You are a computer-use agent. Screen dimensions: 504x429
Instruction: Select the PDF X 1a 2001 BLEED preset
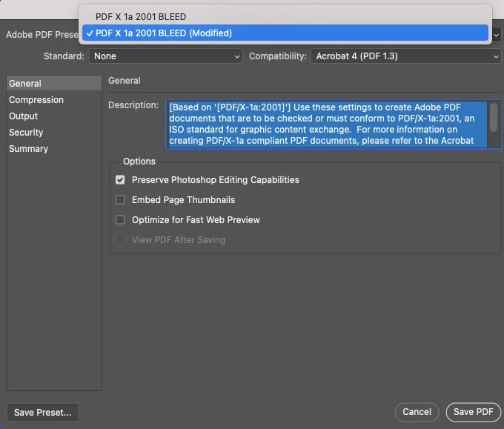[x=285, y=16]
